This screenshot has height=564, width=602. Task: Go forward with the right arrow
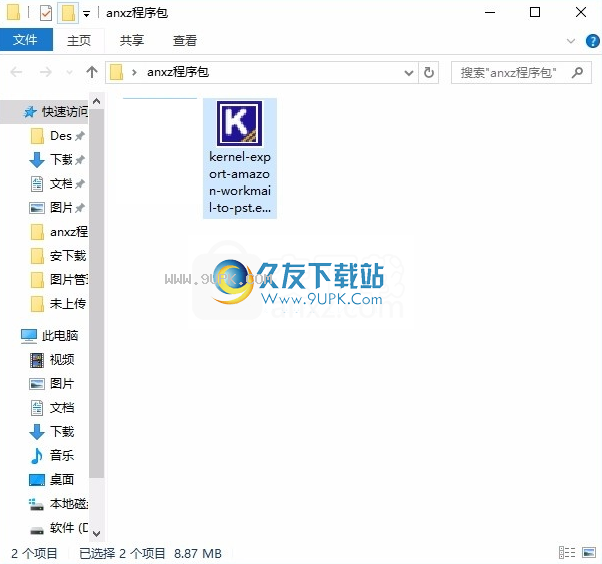pos(46,72)
